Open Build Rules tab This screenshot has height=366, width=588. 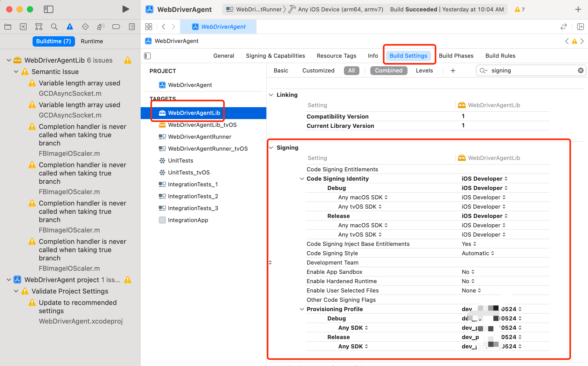click(x=500, y=56)
